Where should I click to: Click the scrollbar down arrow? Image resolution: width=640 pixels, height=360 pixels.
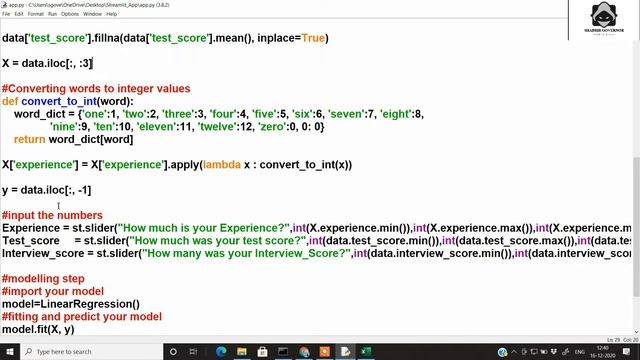[x=636, y=332]
